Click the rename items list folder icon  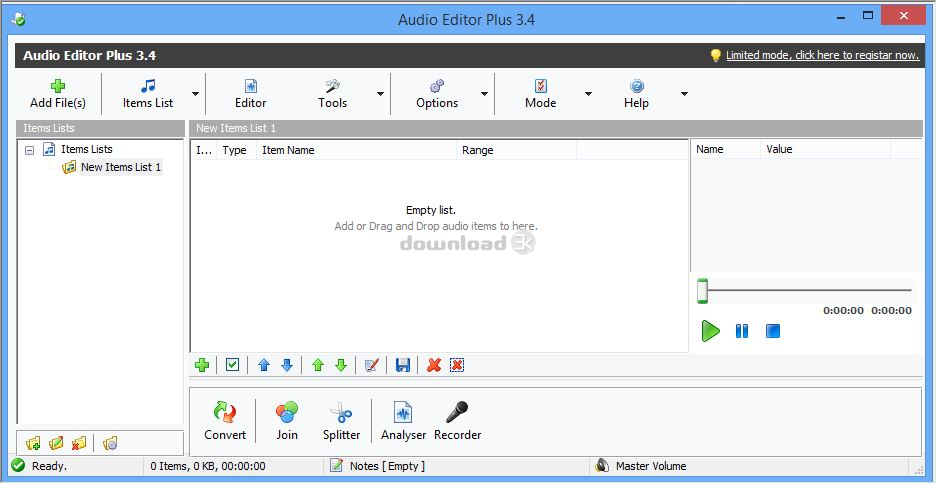[56, 443]
